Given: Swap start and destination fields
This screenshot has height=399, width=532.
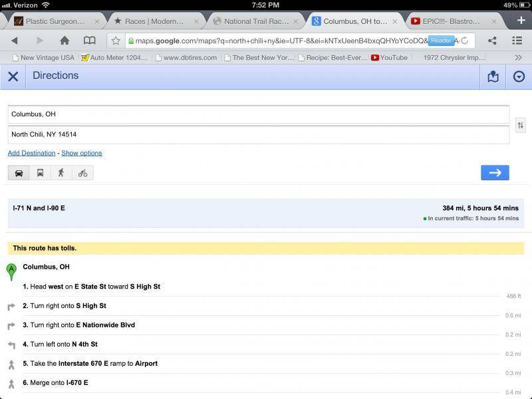Looking at the screenshot, I should [521, 125].
